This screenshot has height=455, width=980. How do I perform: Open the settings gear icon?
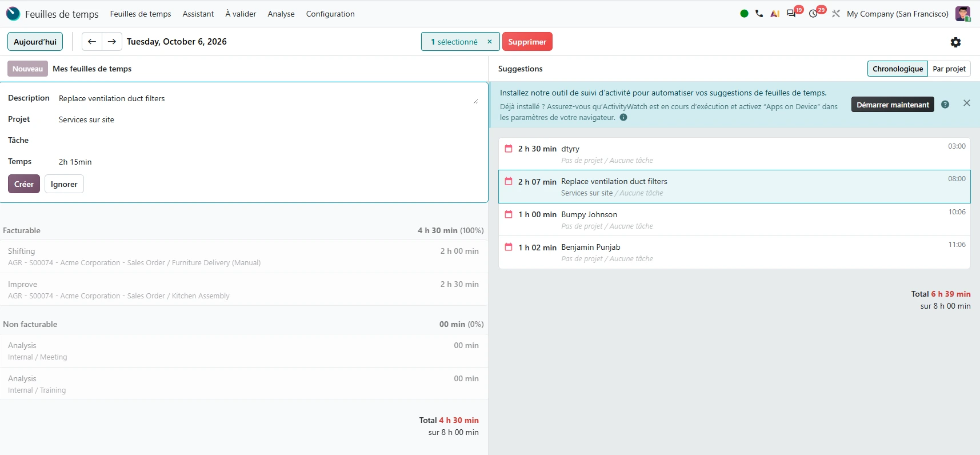[955, 42]
